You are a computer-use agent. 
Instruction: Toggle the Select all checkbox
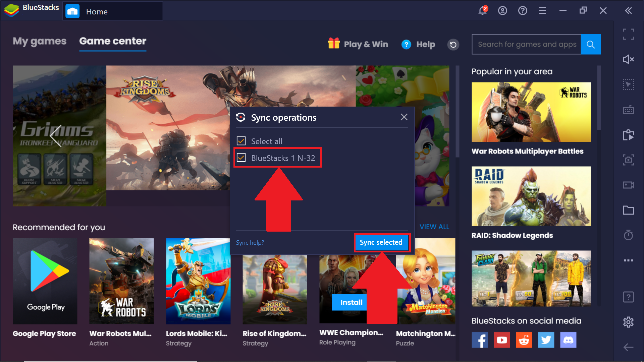click(x=241, y=141)
